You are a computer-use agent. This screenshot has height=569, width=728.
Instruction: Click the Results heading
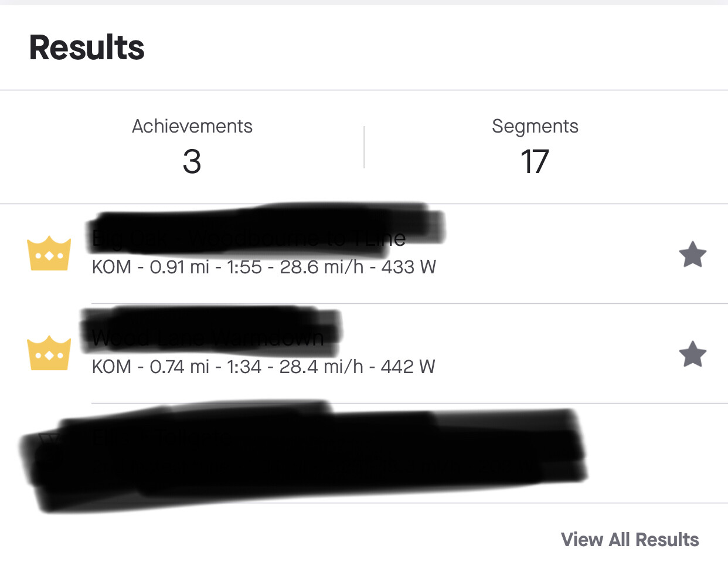[x=87, y=48]
